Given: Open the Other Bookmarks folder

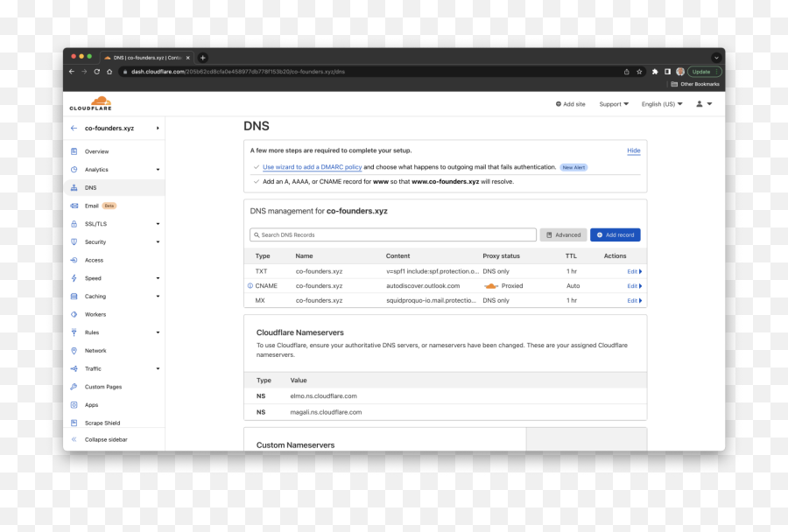Looking at the screenshot, I should [x=695, y=84].
